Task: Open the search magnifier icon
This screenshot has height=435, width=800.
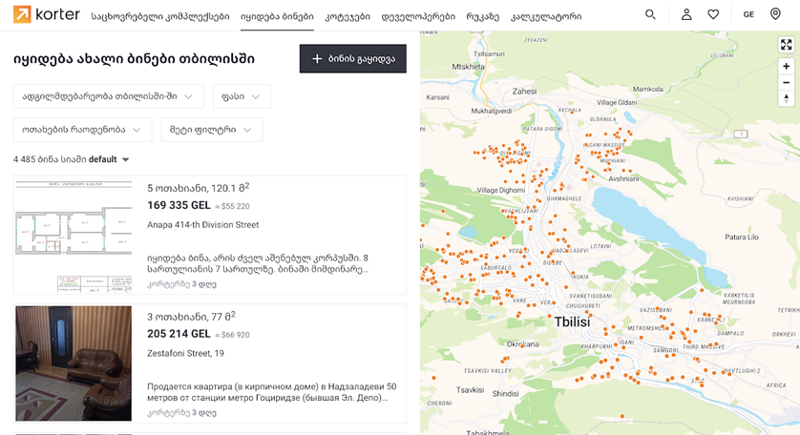Action: point(651,15)
